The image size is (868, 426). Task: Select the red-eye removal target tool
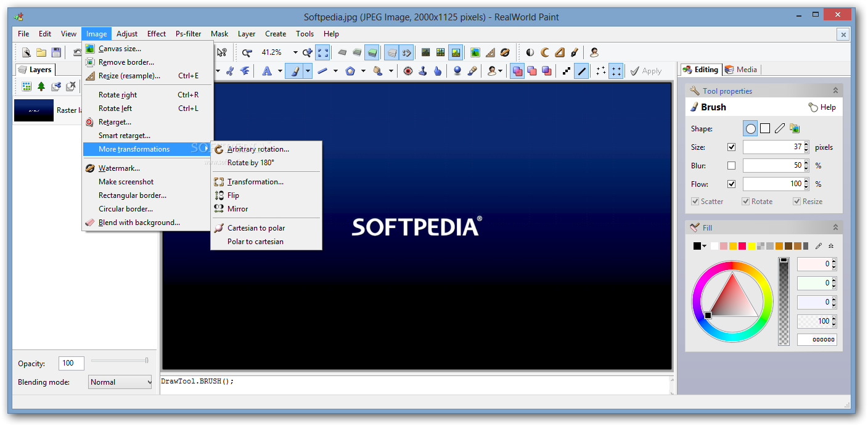click(408, 71)
